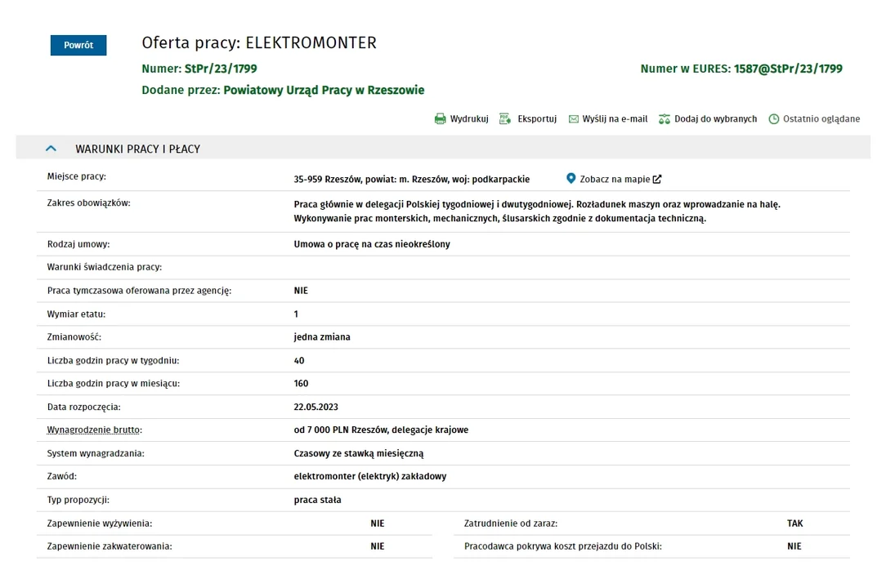Select the Wydrukuj text link
Image resolution: width=886 pixels, height=588 pixels.
469,118
